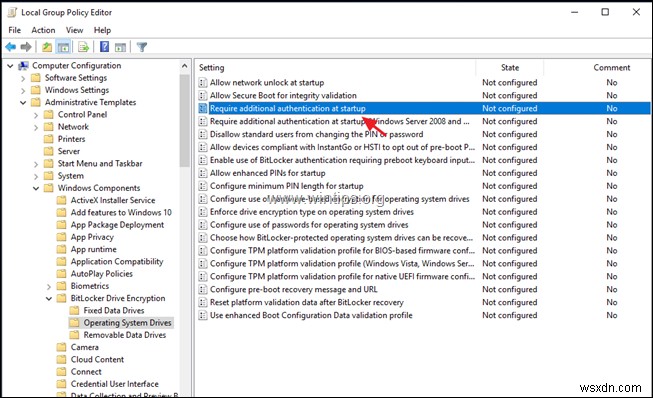Select AutoPlay Policies folder
The height and width of the screenshot is (398, 653).
[102, 274]
